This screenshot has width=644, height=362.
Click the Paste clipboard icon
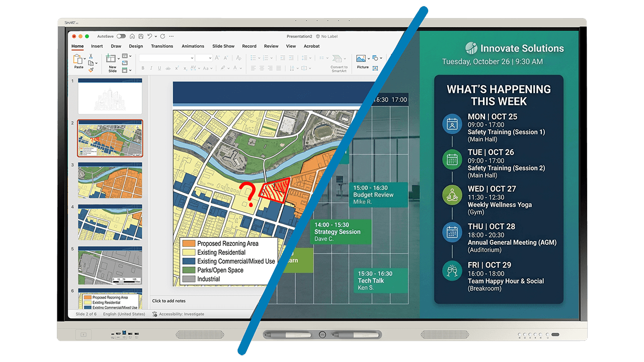(x=78, y=60)
